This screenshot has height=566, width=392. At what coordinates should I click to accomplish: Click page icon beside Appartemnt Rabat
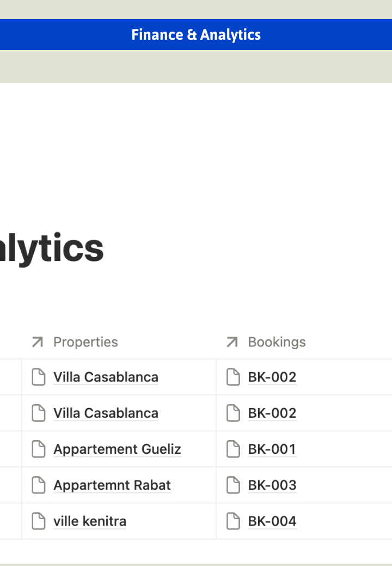(39, 485)
